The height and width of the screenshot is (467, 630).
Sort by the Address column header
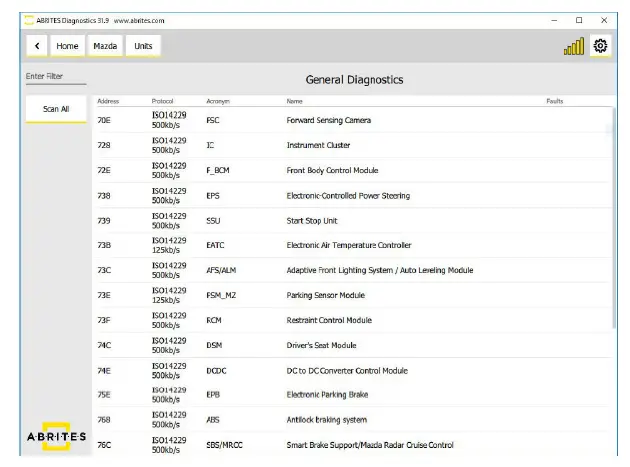[108, 101]
